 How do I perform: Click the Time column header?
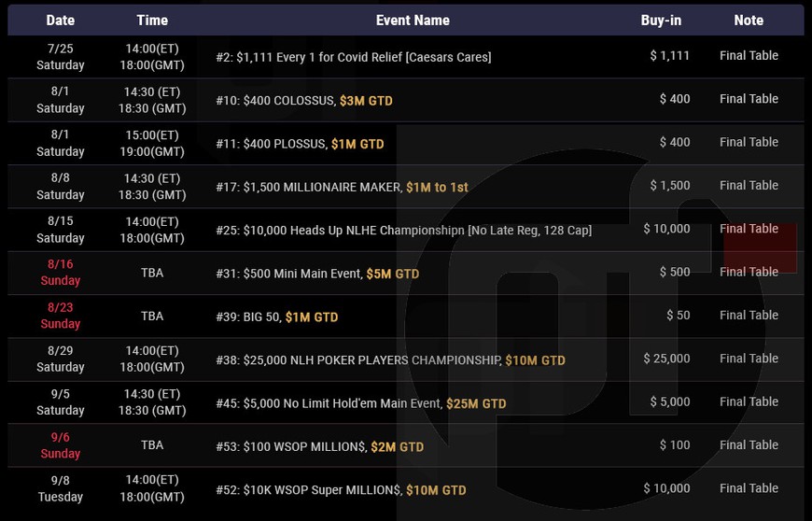152,21
